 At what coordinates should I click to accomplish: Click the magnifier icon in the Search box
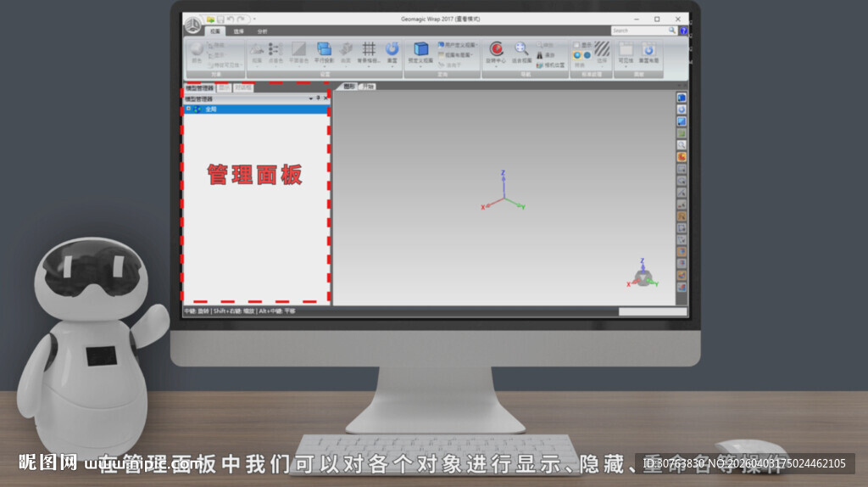coord(671,31)
